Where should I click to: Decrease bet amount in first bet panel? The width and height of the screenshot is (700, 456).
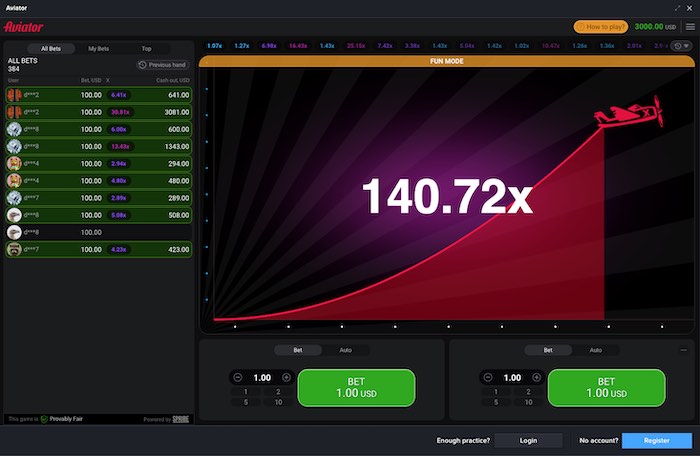[x=238, y=378]
